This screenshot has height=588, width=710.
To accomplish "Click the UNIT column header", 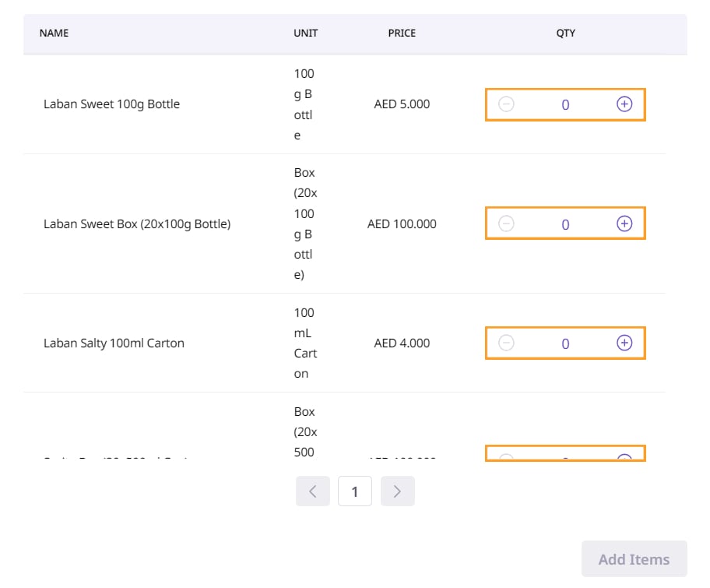I will [305, 33].
